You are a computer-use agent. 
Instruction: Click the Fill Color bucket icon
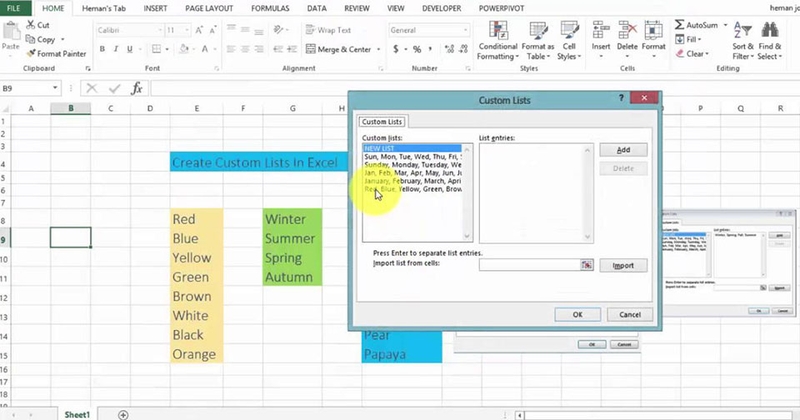[184, 49]
